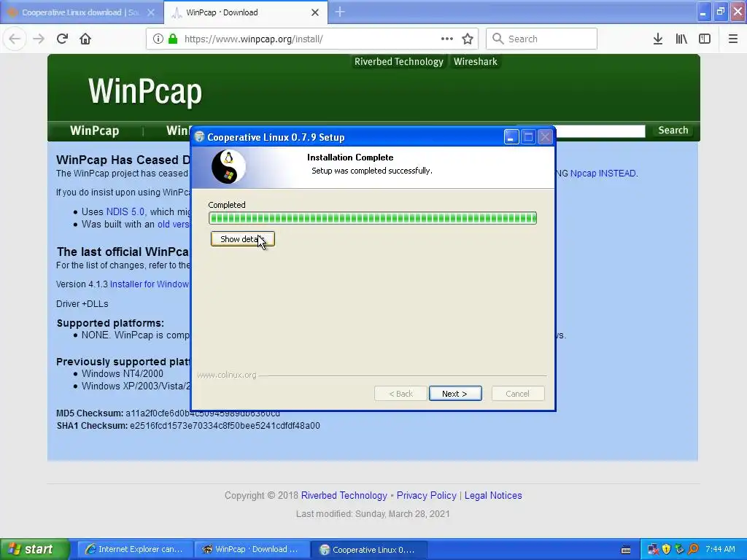Go forward with the browser forward arrow
747x560 pixels.
point(39,39)
